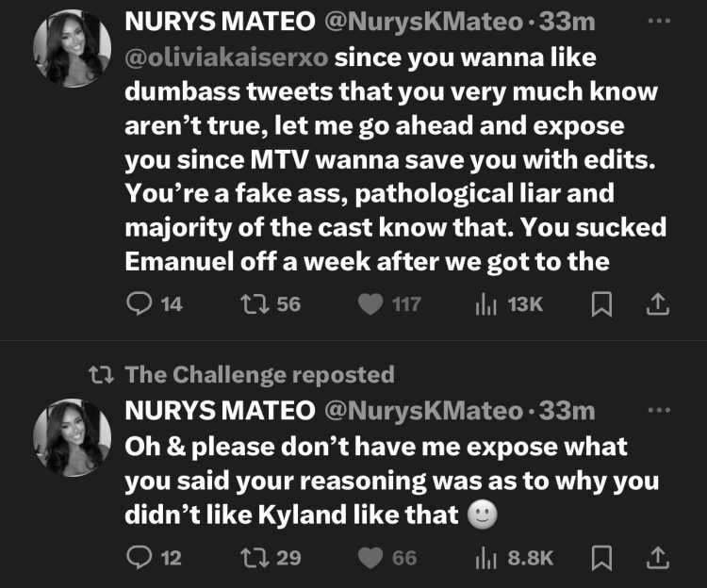Image resolution: width=707 pixels, height=588 pixels.
Task: Share the first tweet via share icon
Action: pyautogui.click(x=657, y=303)
